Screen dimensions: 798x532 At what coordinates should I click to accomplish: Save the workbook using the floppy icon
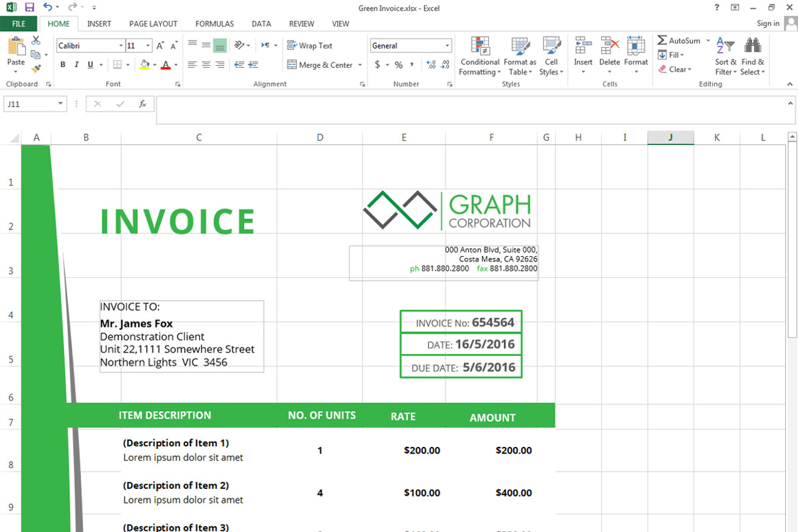tap(29, 7)
